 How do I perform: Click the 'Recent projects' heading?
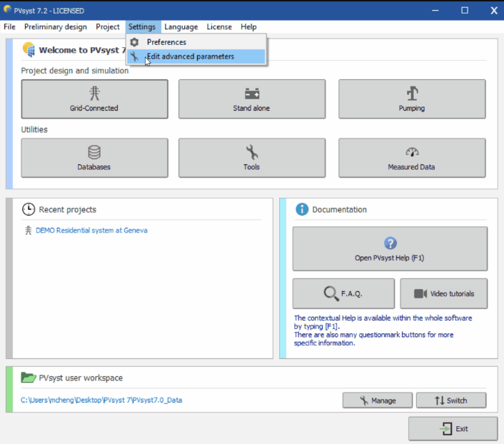pos(68,209)
